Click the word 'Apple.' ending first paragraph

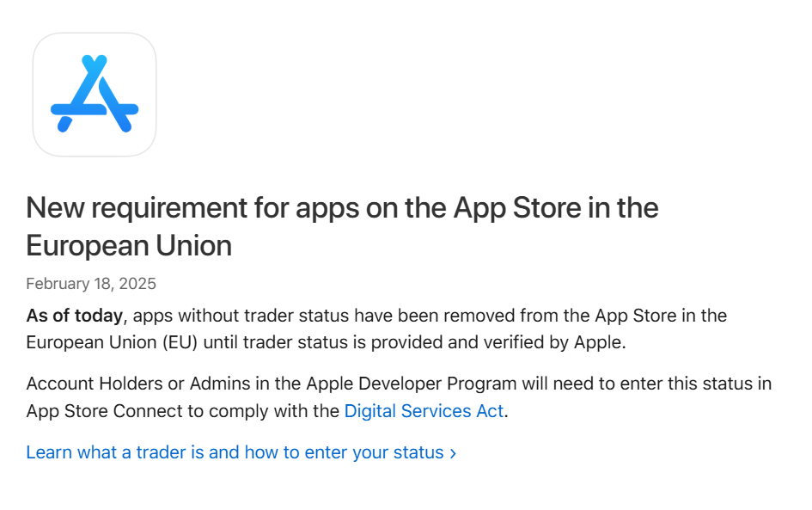(x=600, y=342)
